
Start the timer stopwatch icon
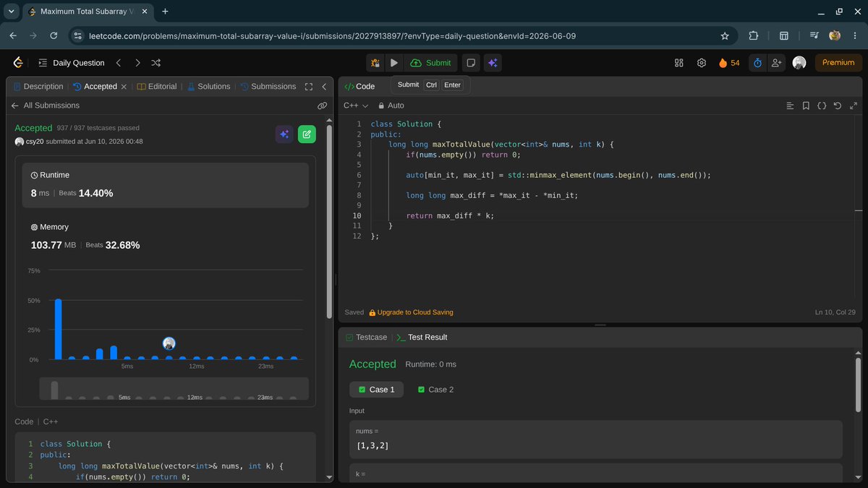[757, 63]
